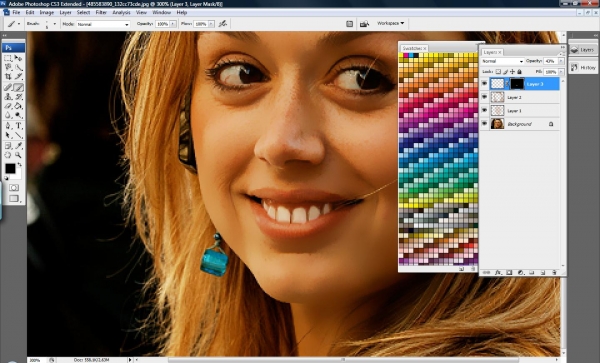Select the Move tool
The height and width of the screenshot is (363, 600).
click(x=18, y=58)
